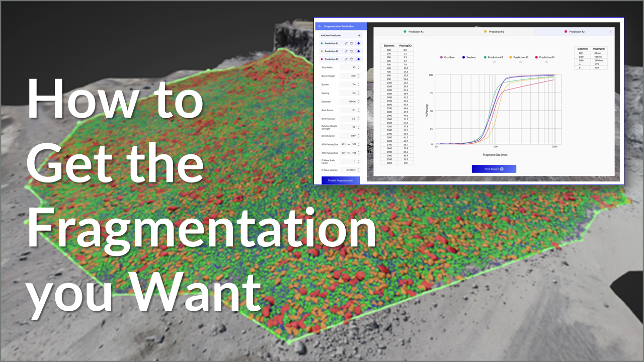Decrease Bench Height using the down stepper

358,76
